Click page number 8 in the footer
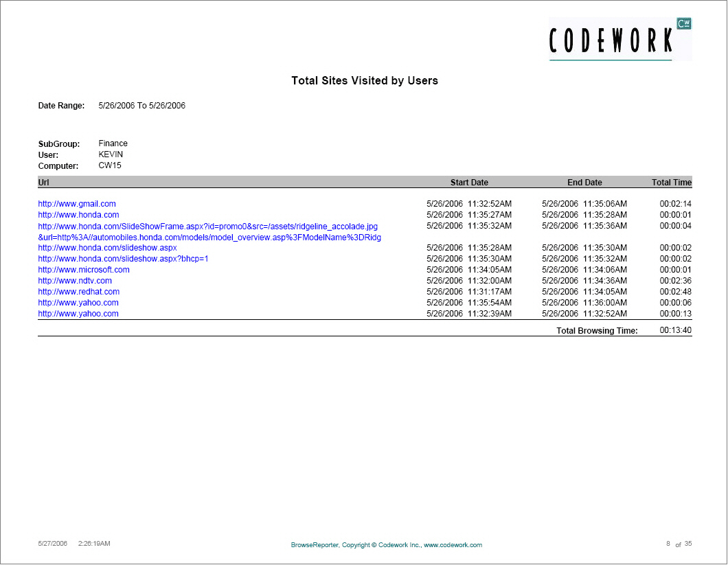Image resolution: width=728 pixels, height=565 pixels. click(668, 544)
